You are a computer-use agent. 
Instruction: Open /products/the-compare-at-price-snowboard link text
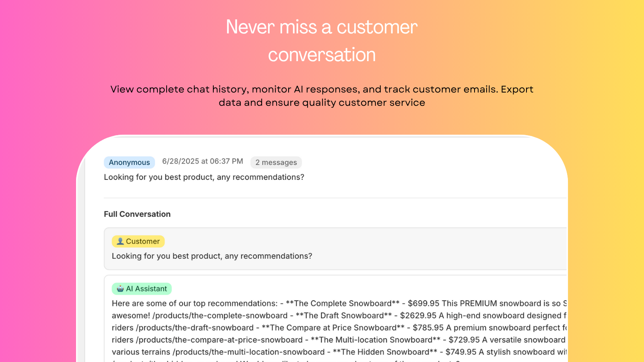(219, 340)
